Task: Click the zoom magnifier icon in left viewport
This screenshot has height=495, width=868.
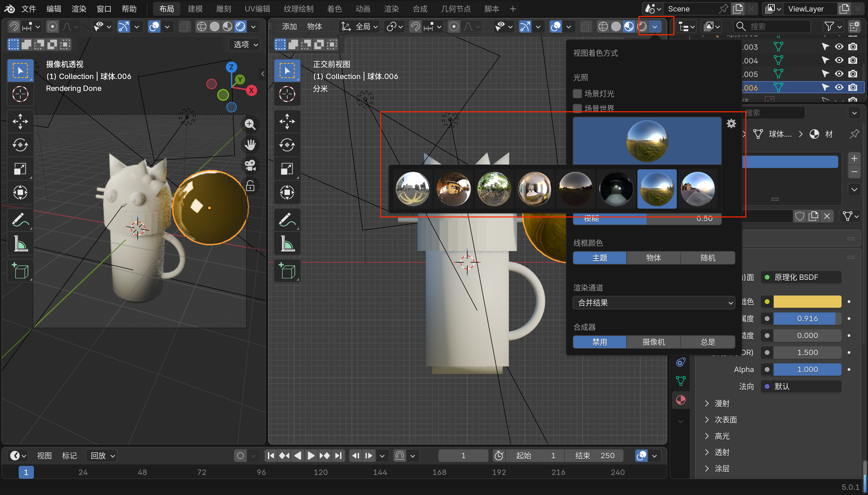Action: pyautogui.click(x=250, y=125)
